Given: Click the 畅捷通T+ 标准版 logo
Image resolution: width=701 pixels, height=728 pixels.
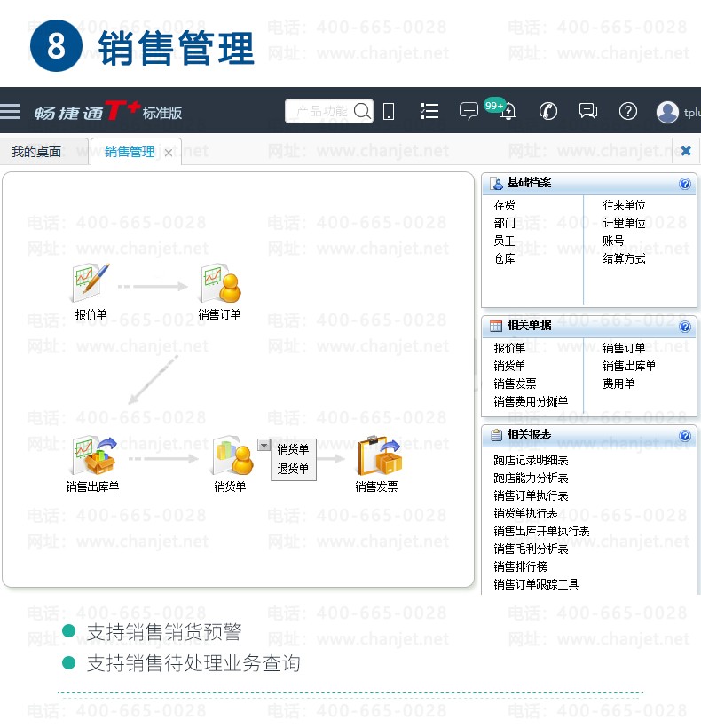Looking at the screenshot, I should 108,112.
